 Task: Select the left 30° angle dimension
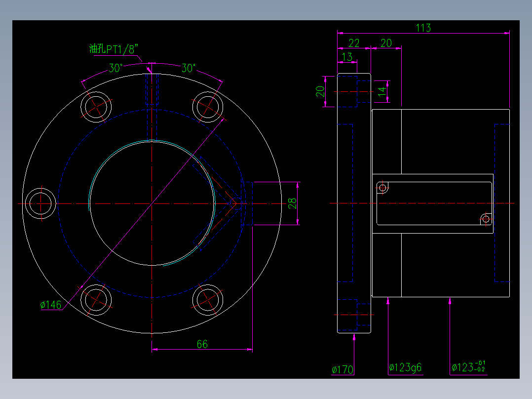115,68
